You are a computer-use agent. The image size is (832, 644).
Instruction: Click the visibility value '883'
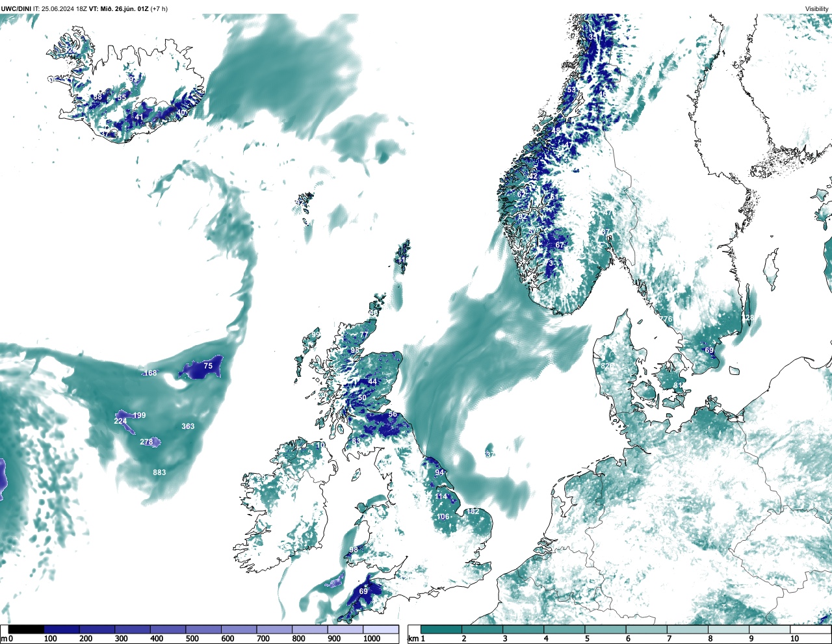(x=159, y=472)
